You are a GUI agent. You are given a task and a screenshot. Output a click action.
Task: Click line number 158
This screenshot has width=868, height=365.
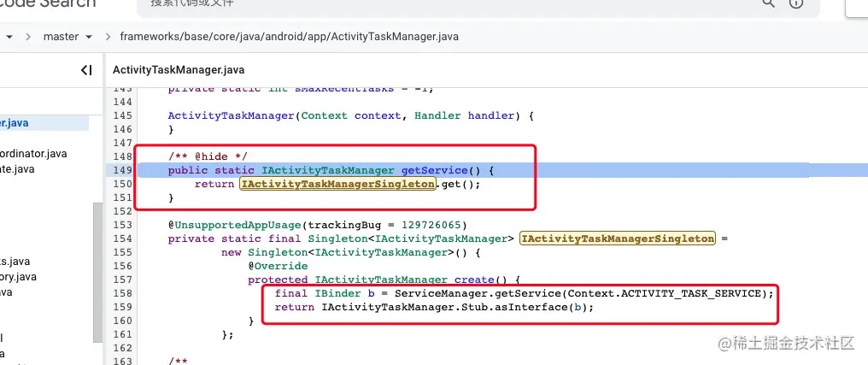coord(122,293)
